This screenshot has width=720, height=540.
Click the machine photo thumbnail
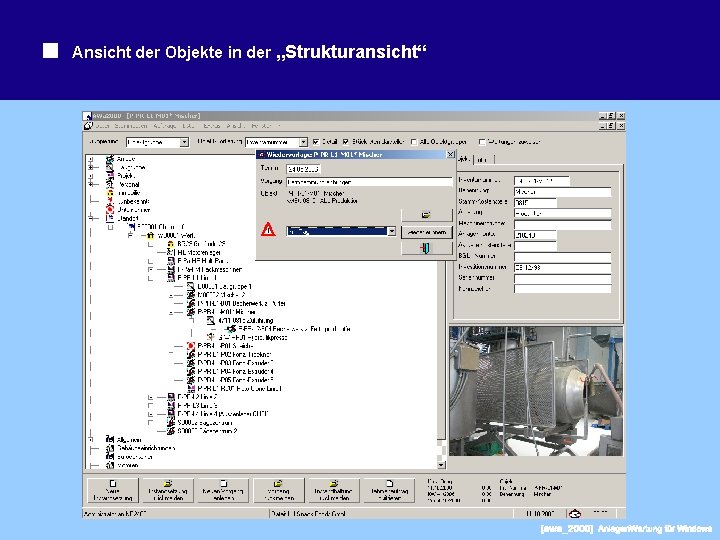click(536, 391)
